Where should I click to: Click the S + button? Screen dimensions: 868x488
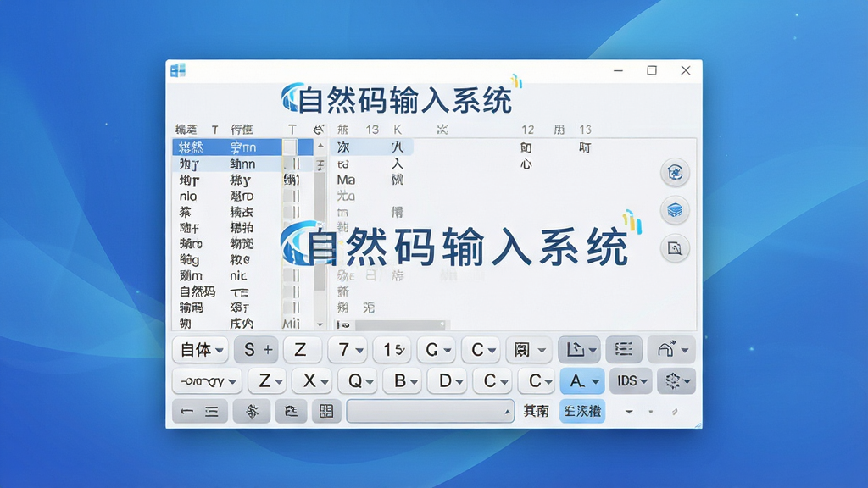(x=256, y=350)
